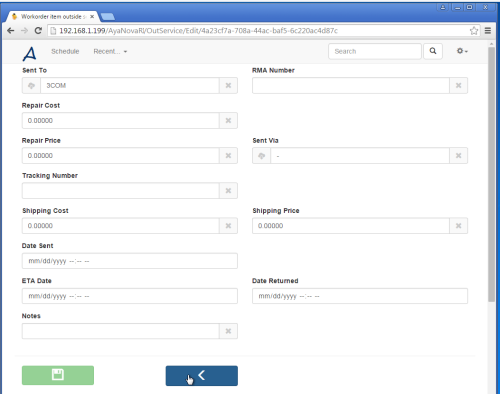500x394 pixels.
Task: Open the Schedule menu item
Action: click(65, 51)
